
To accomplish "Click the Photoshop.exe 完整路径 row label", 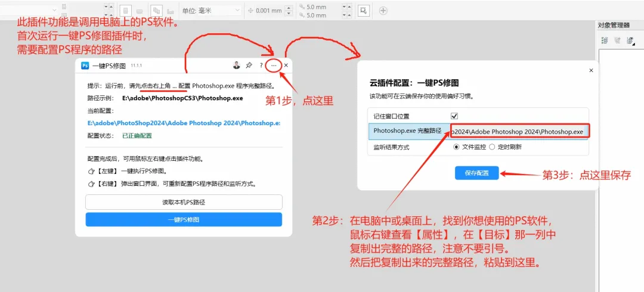I will tap(407, 131).
